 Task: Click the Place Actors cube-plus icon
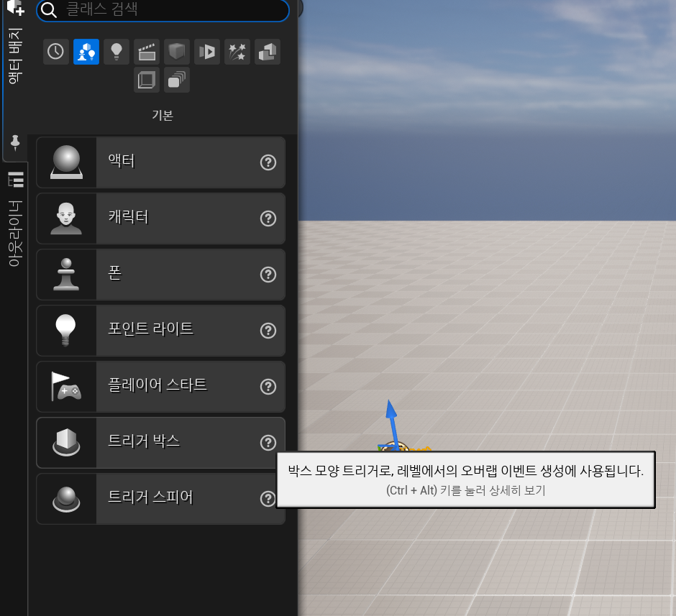coord(16,7)
